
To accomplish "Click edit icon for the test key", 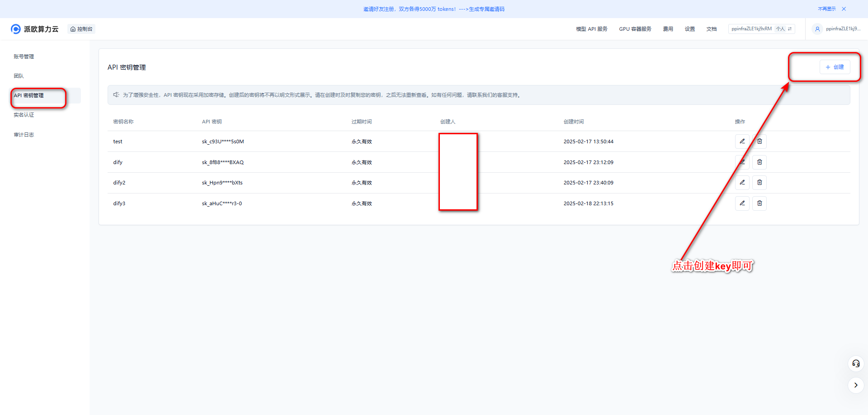I will tap(742, 141).
